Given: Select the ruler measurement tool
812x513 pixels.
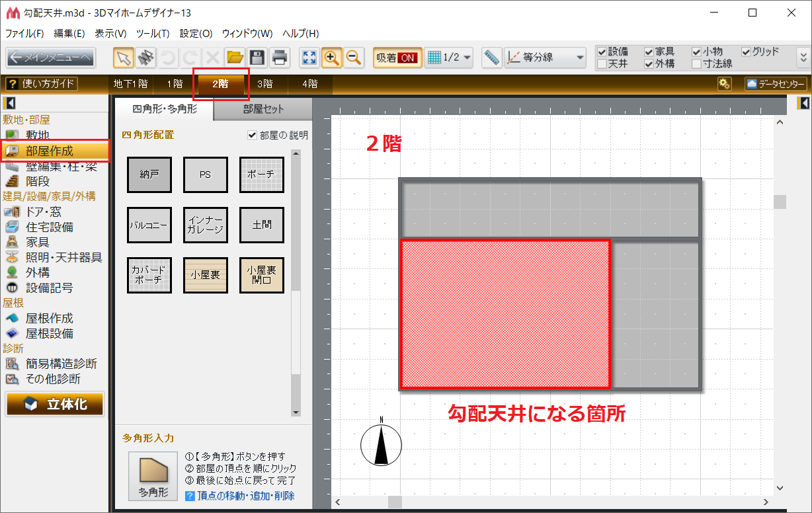Looking at the screenshot, I should (491, 58).
